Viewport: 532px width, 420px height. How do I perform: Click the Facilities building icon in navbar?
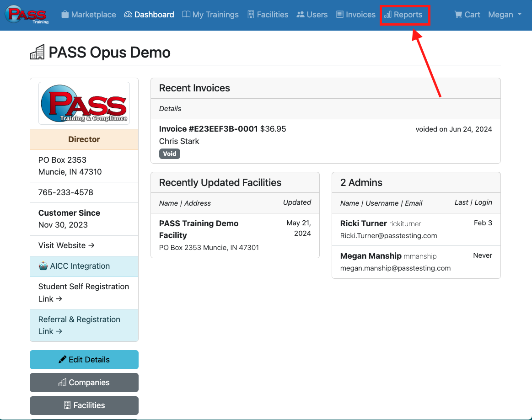click(251, 15)
